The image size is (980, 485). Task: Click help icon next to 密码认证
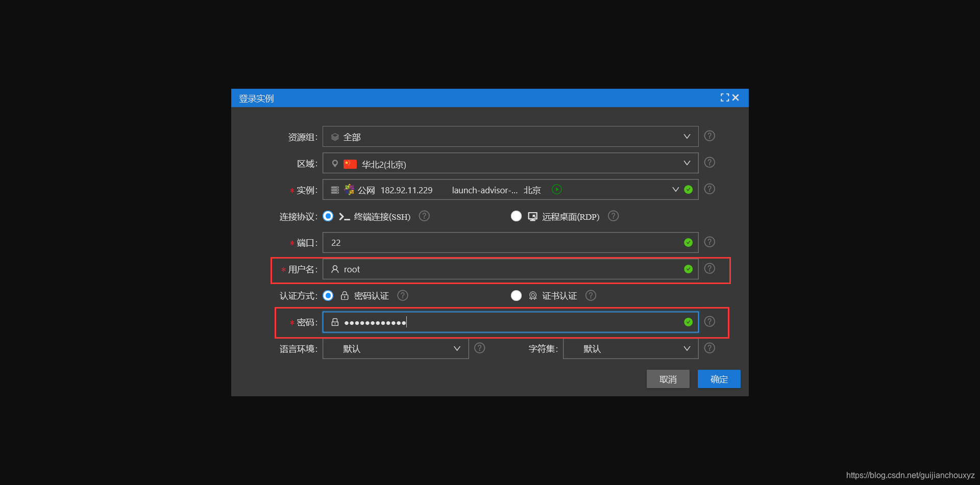[x=403, y=295]
